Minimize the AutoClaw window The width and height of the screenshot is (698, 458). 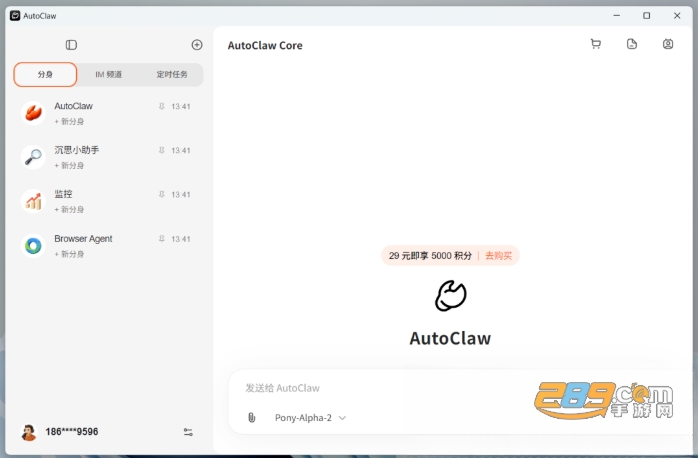[617, 16]
